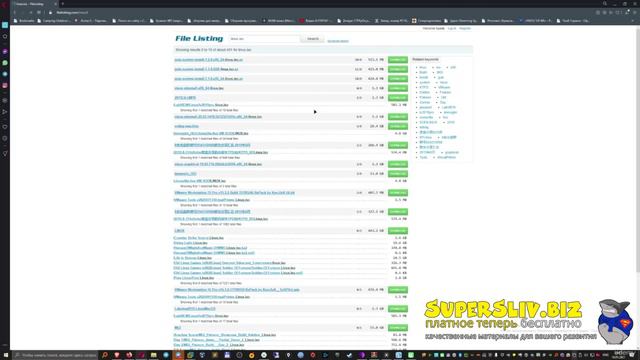Viewport: 640px width, 360px height.
Task: Select the Filelisting browser tab
Action: 34,4
